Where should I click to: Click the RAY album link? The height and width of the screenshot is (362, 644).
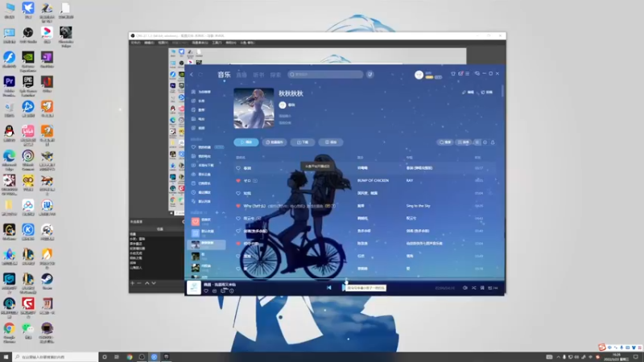click(x=410, y=180)
